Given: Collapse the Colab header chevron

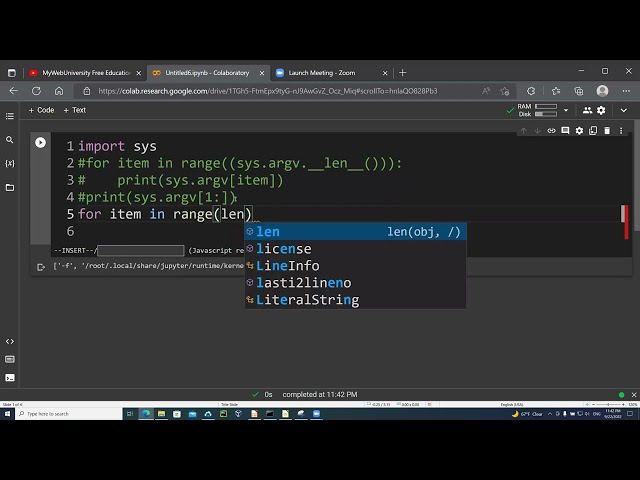Looking at the screenshot, I should (624, 110).
